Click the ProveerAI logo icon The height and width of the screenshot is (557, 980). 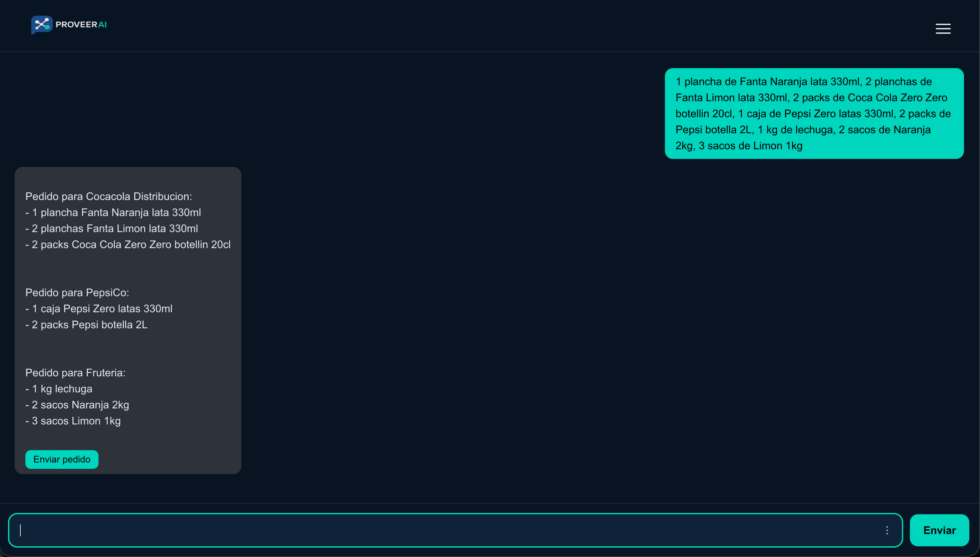point(42,25)
